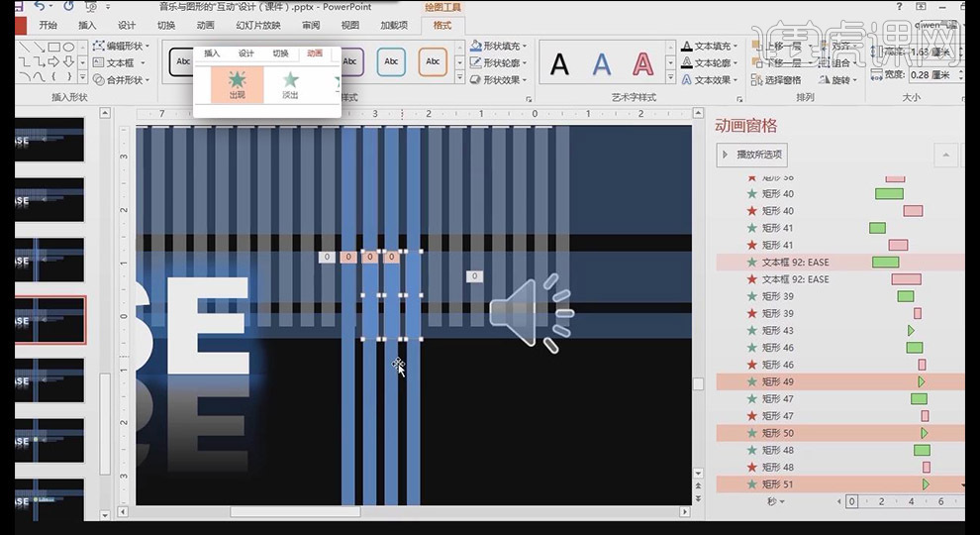Open the 秒 seconds dropdown in animation pane
Screen dimensions: 980x535
pyautogui.click(x=775, y=501)
